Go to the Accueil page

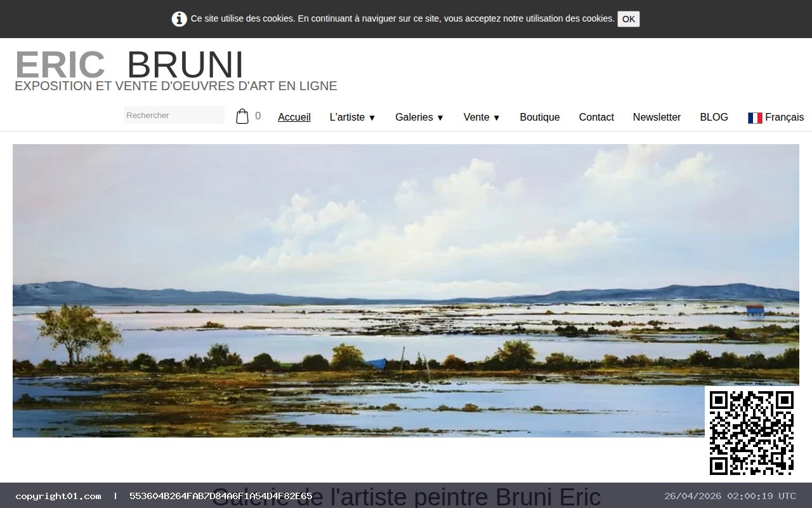coord(294,117)
